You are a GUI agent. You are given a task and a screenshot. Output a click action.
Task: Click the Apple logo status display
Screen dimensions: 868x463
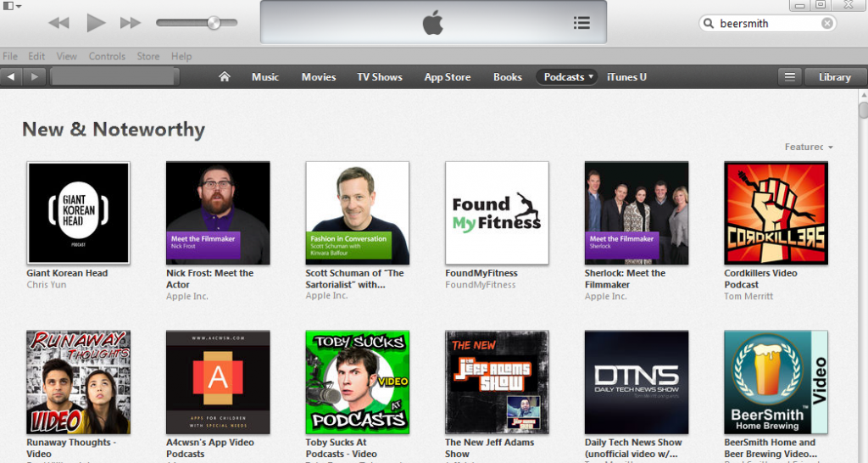pos(433,23)
